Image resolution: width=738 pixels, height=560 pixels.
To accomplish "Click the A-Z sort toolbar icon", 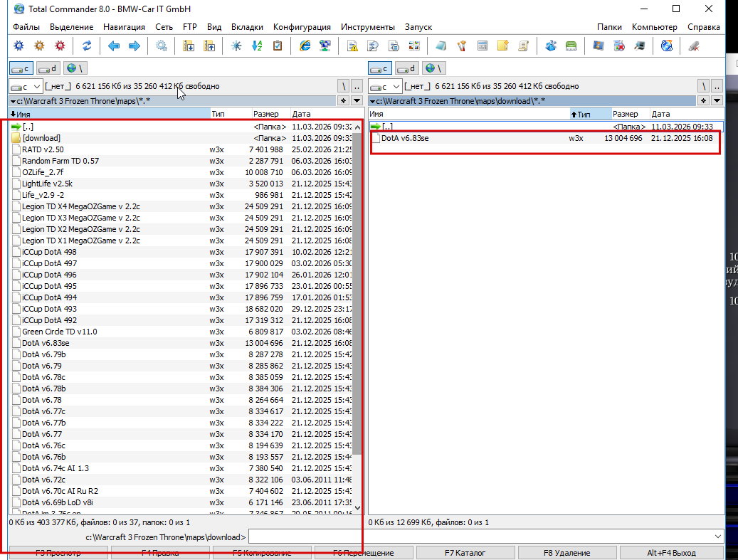I will point(257,46).
